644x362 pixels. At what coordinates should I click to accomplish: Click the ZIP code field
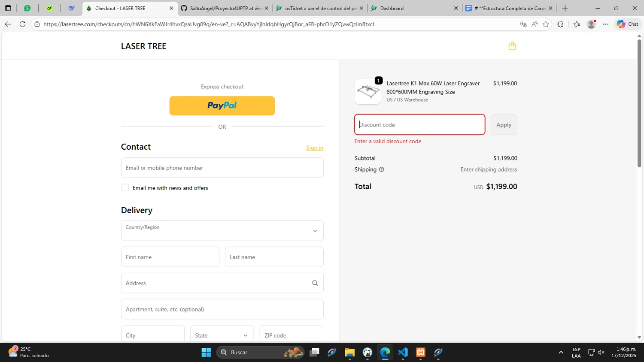tap(292, 335)
